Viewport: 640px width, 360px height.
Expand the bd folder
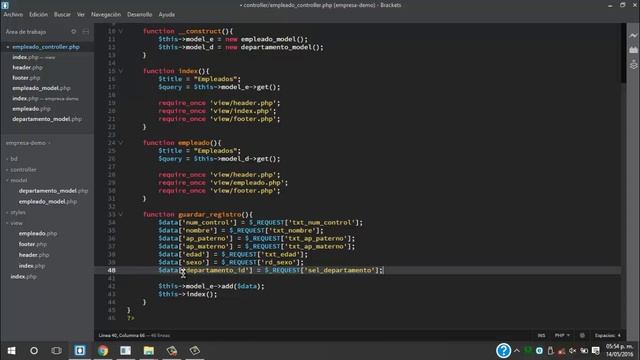tap(14, 159)
